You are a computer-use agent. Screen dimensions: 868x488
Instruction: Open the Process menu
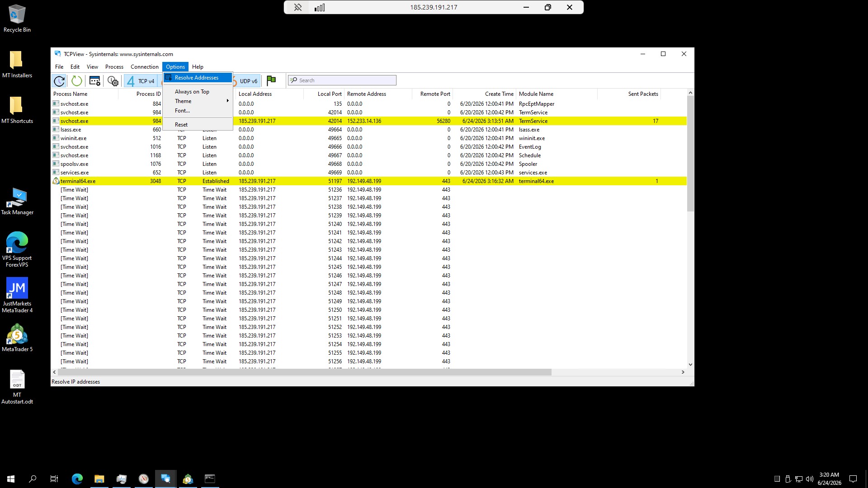coord(114,67)
